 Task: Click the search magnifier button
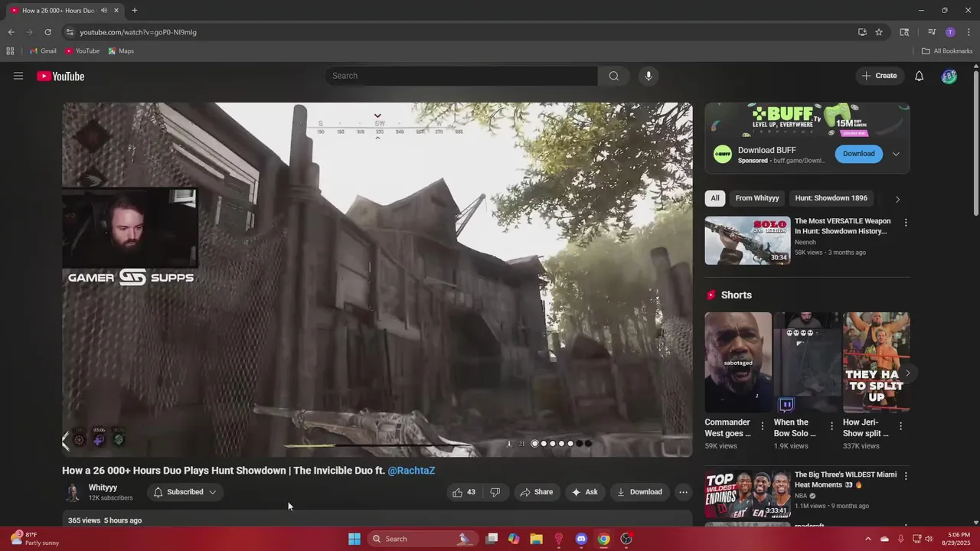(x=614, y=76)
